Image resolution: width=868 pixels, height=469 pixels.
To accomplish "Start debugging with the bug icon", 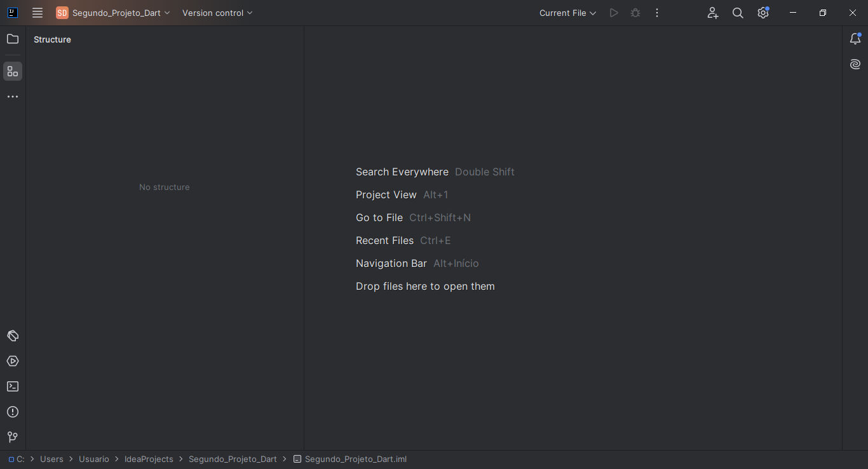I will click(x=635, y=13).
